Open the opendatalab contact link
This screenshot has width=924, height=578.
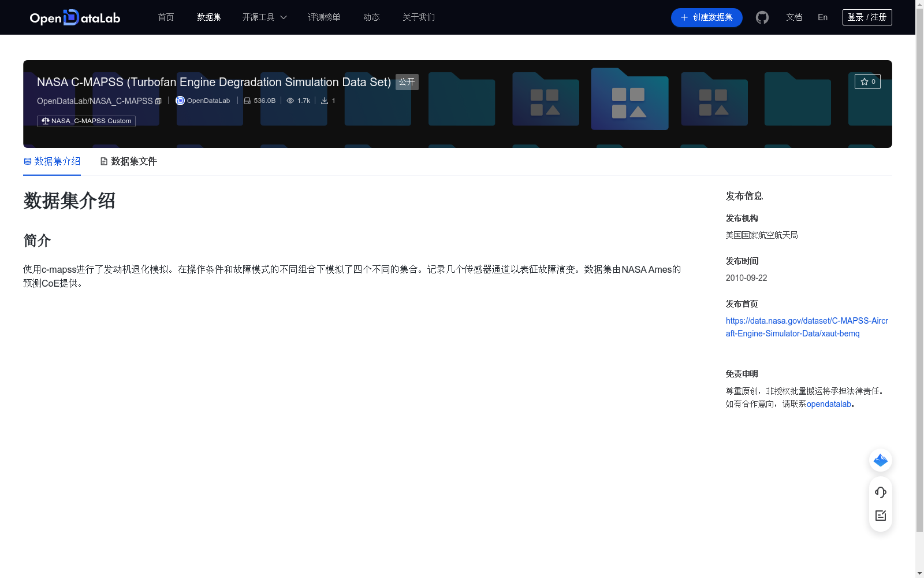(x=829, y=404)
